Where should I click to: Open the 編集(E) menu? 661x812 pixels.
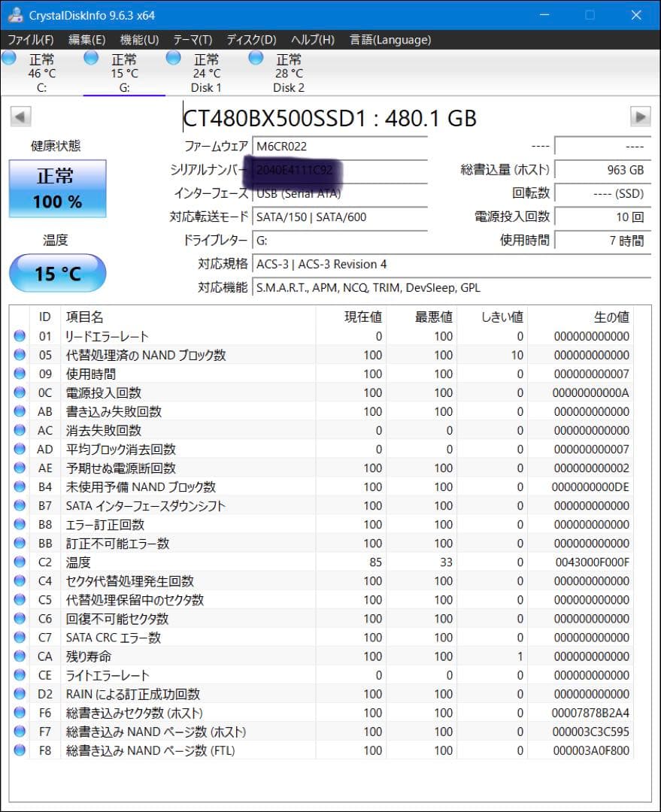click(87, 40)
